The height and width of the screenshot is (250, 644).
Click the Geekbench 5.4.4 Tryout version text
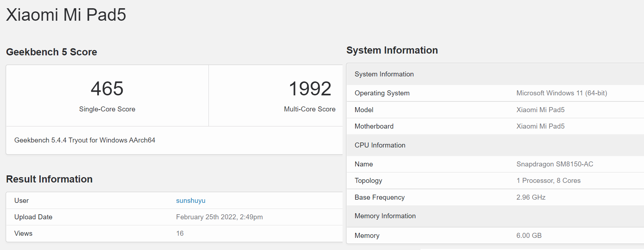[x=85, y=140]
